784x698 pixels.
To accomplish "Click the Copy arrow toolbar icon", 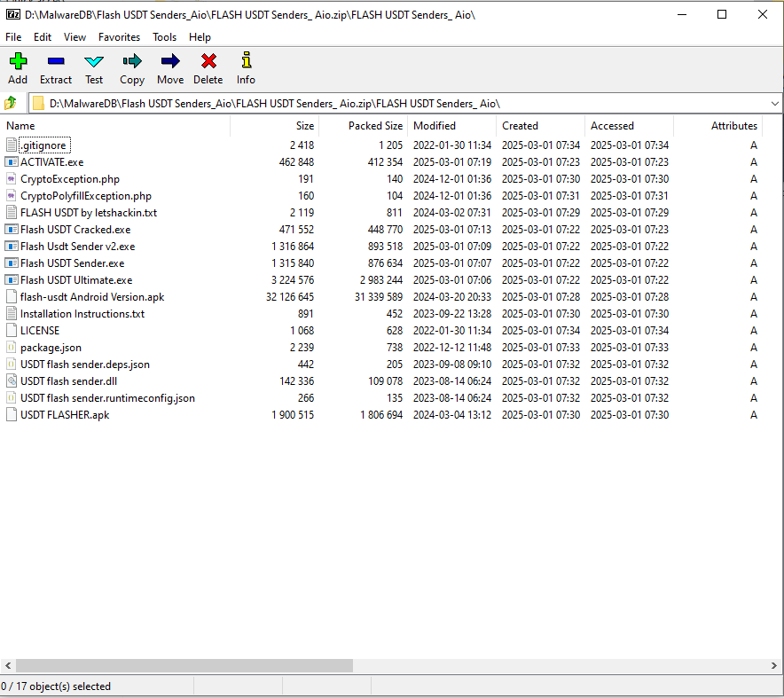I will 132,61.
